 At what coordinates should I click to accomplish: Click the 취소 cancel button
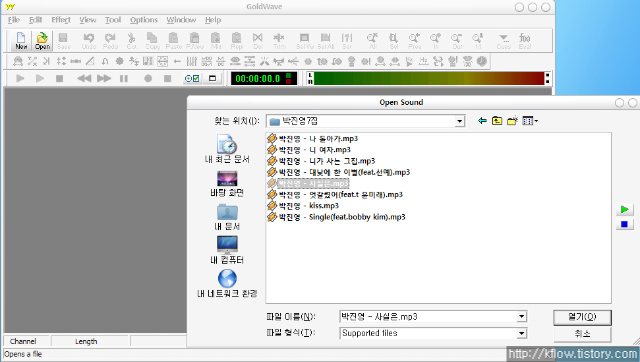click(582, 334)
